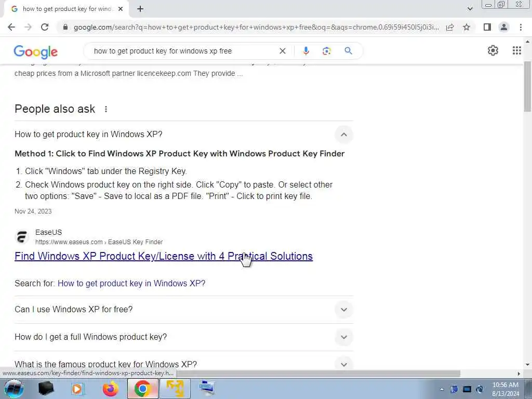This screenshot has height=399, width=532.
Task: Click the scroll right arrow at the page bottom
Action: coord(518,374)
